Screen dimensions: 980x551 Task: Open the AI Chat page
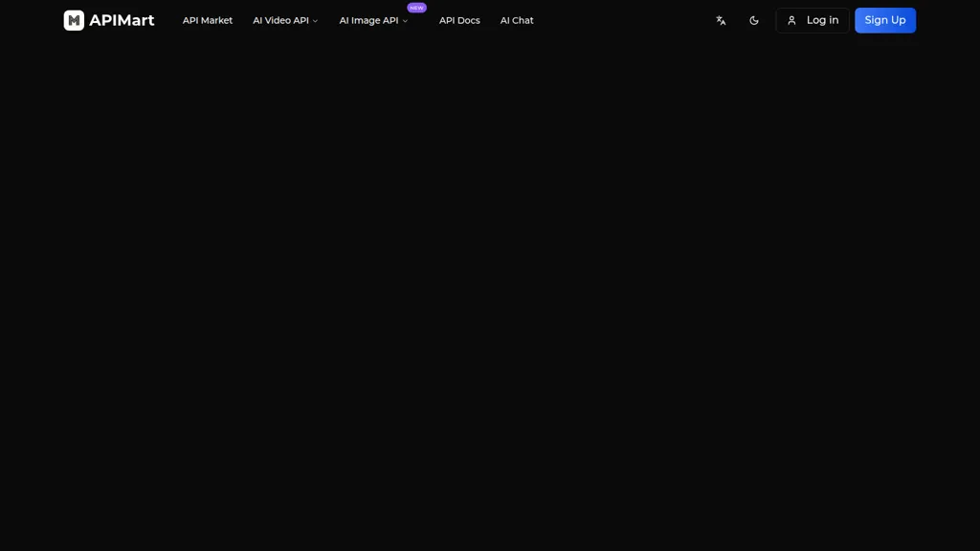[x=517, y=21]
